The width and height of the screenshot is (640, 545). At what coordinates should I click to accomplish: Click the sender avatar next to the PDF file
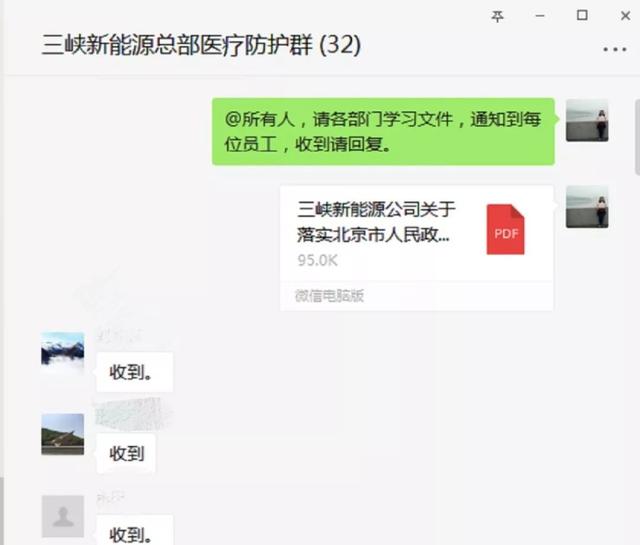(x=587, y=207)
